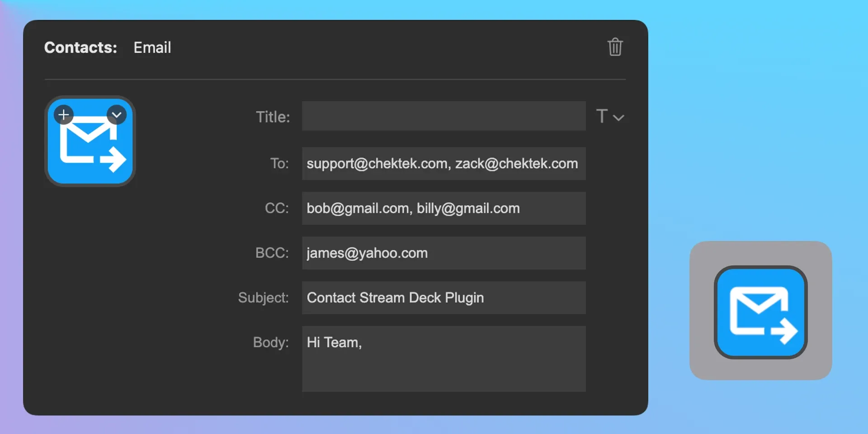868x434 pixels.
Task: Click the trash icon to delete the action
Action: point(615,47)
